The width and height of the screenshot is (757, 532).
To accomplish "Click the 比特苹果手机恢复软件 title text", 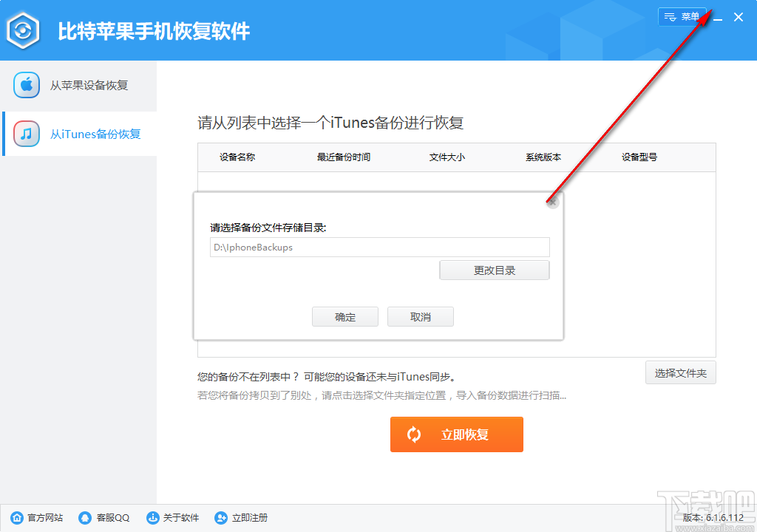I will click(x=154, y=31).
